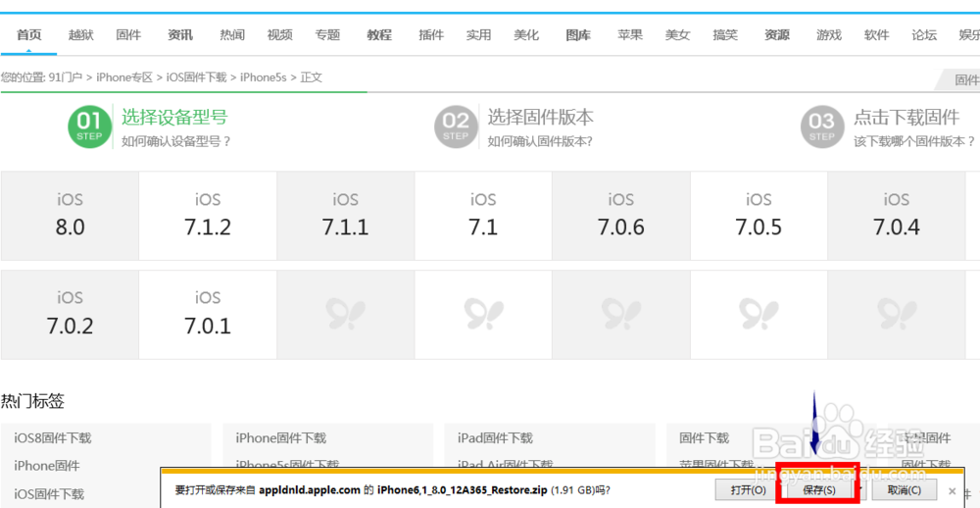Open the 如何确认固件版本? help link

coord(540,141)
